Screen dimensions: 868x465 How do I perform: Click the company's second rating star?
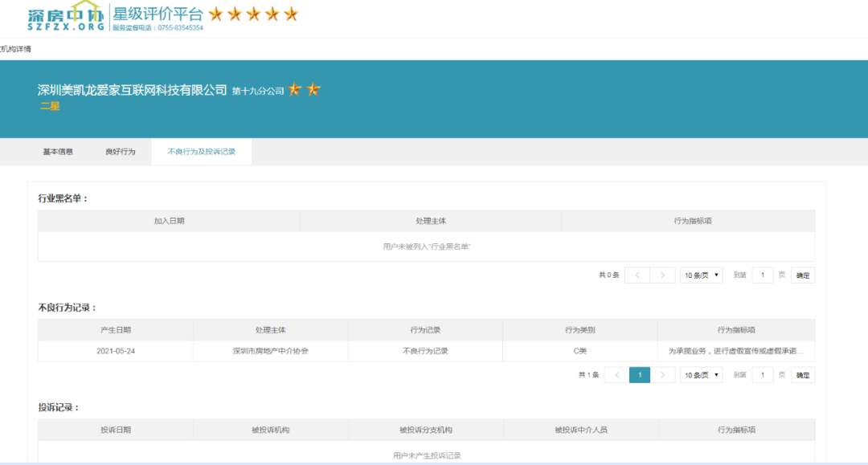click(313, 89)
